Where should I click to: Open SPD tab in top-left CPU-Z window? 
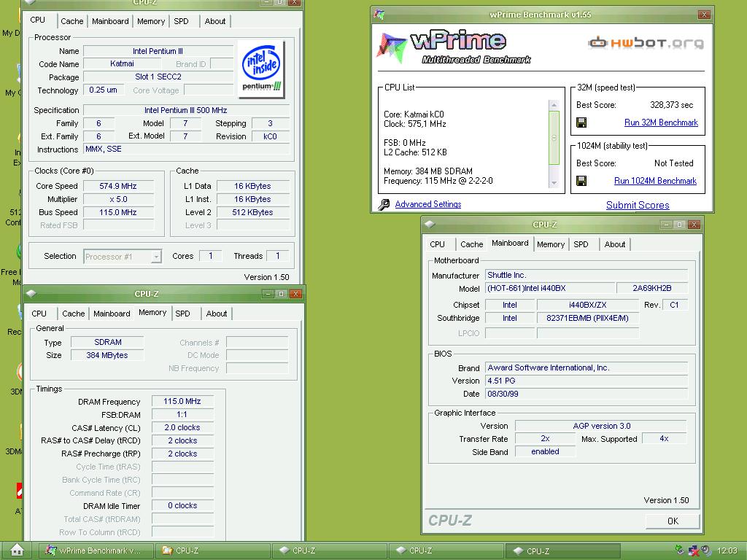coord(181,21)
